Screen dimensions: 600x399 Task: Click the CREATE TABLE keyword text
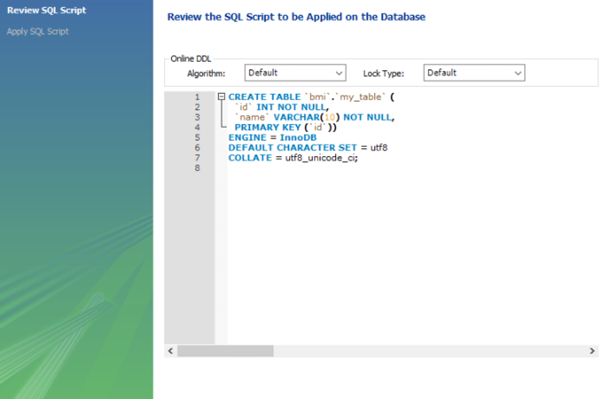264,97
